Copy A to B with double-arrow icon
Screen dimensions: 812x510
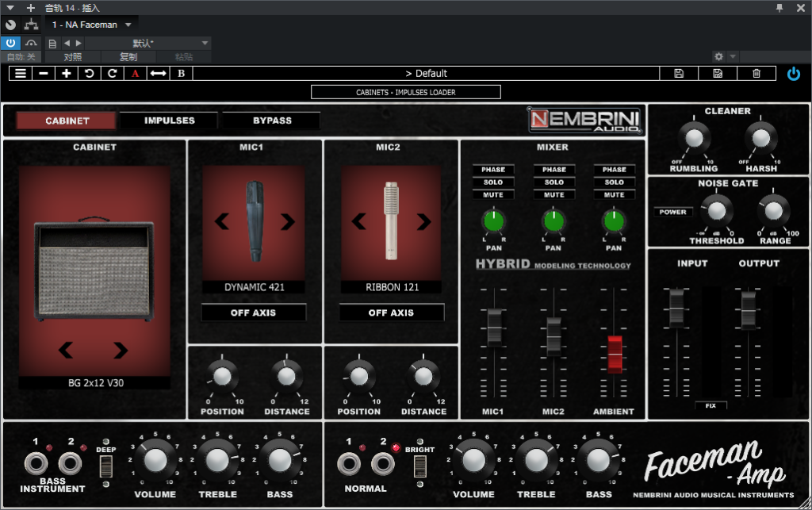158,74
